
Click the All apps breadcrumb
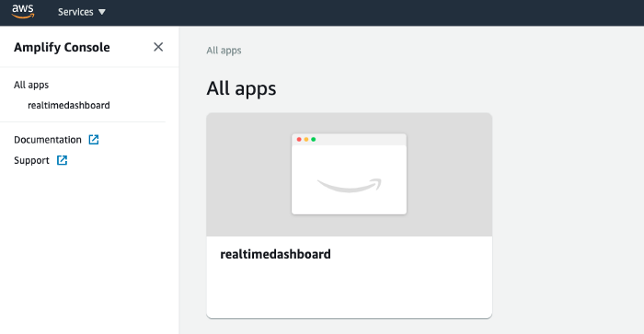pyautogui.click(x=224, y=51)
